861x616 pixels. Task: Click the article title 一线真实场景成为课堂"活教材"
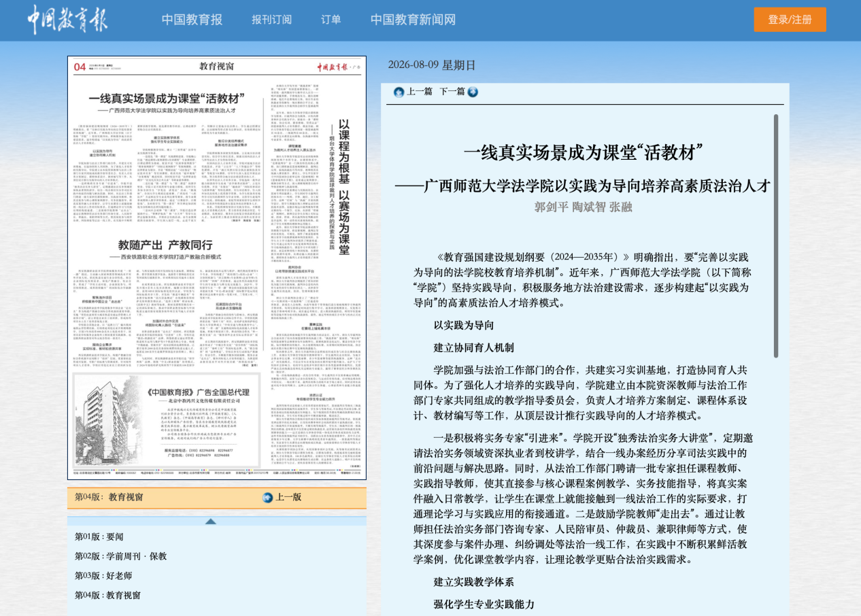(x=583, y=152)
